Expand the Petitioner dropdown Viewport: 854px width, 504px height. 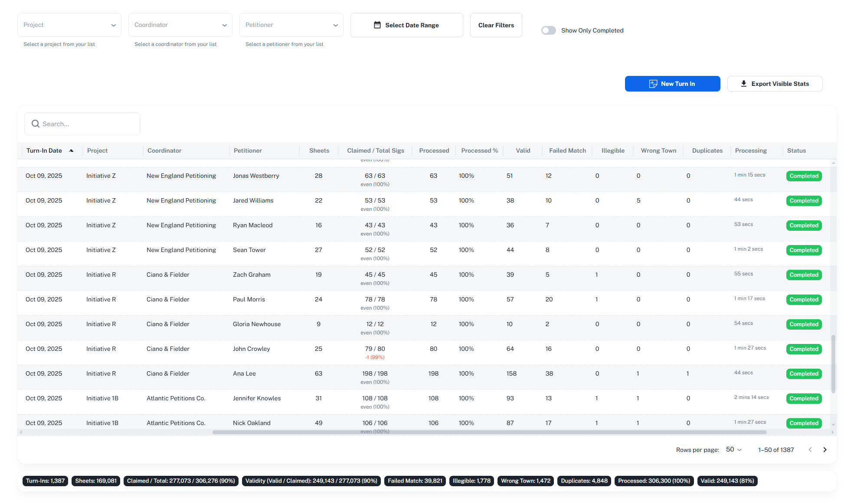(291, 25)
